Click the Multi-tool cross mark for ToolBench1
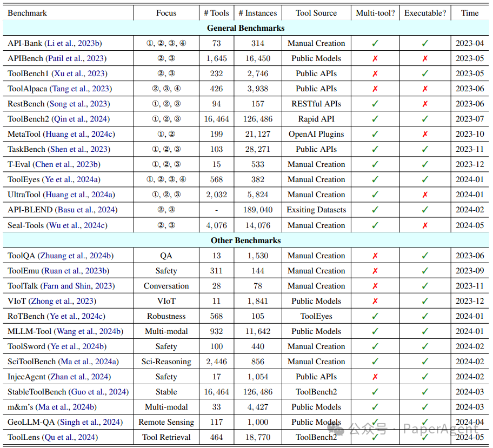The height and width of the screenshot is (448, 493). pyautogui.click(x=375, y=73)
